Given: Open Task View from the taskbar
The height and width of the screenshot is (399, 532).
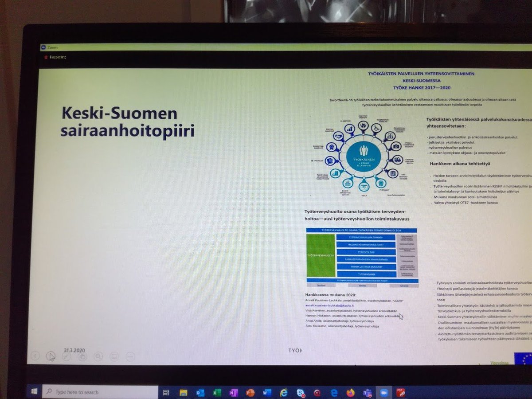Looking at the screenshot, I should pyautogui.click(x=167, y=392).
